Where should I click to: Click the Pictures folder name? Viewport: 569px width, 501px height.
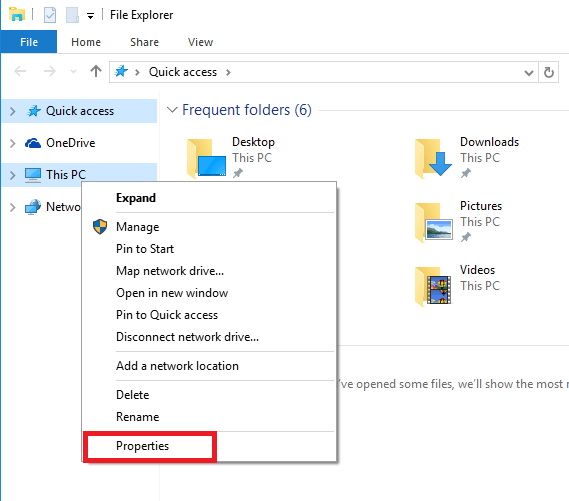pyautogui.click(x=481, y=206)
